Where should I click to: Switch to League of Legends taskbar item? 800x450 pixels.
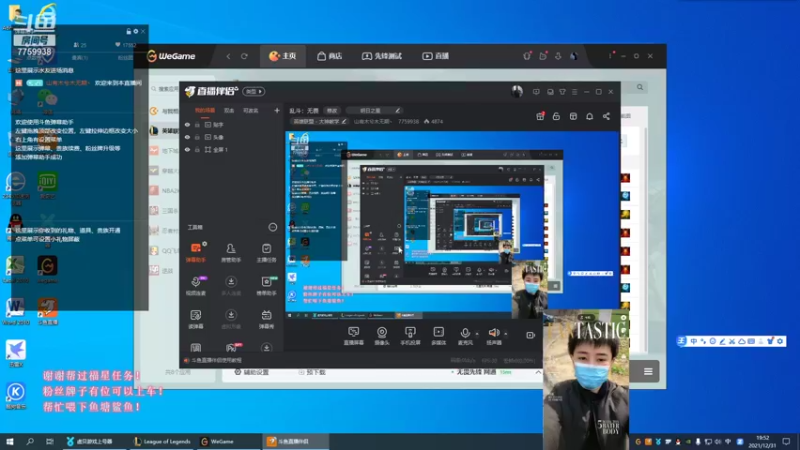(x=162, y=441)
